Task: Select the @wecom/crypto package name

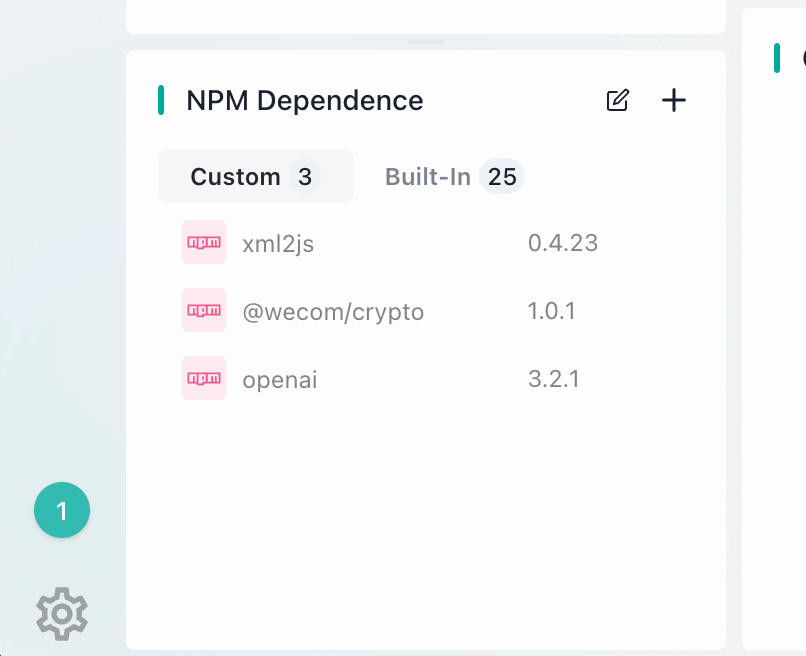Action: click(x=333, y=312)
